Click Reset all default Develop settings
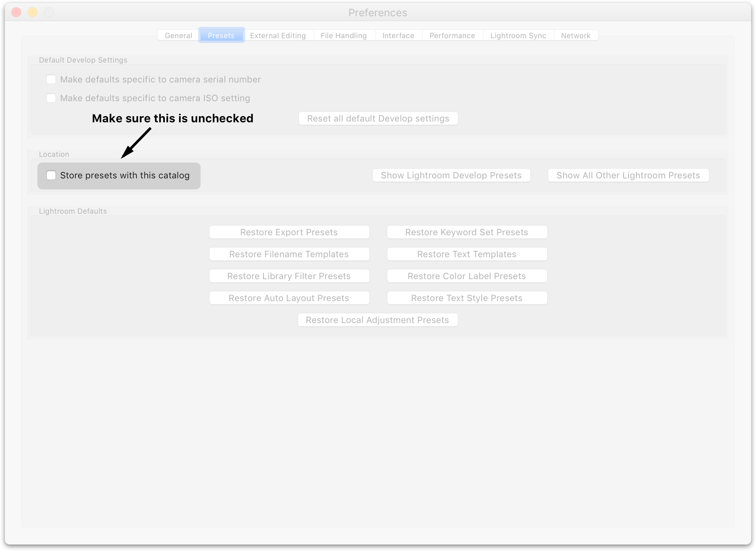The image size is (756, 551). [378, 119]
